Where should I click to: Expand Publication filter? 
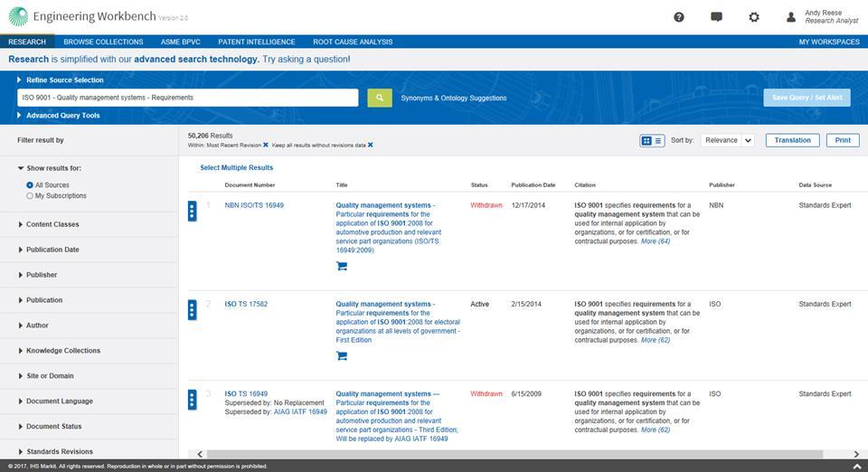coord(41,300)
